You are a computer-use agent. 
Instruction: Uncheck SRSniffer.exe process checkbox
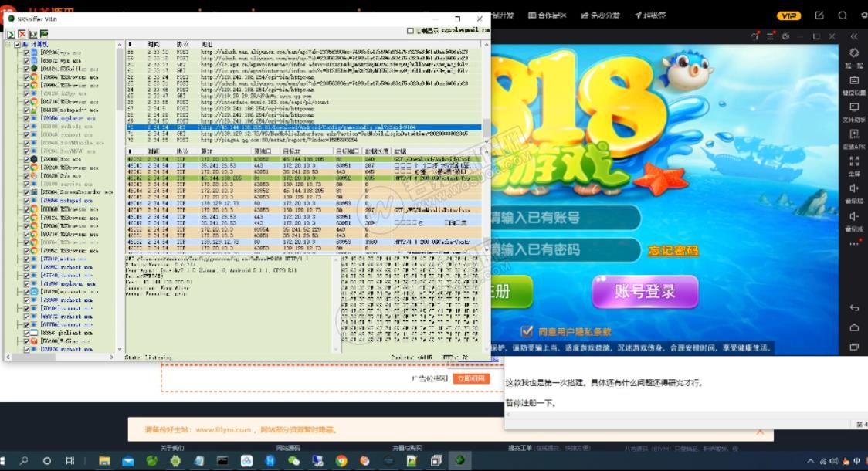tap(26, 69)
